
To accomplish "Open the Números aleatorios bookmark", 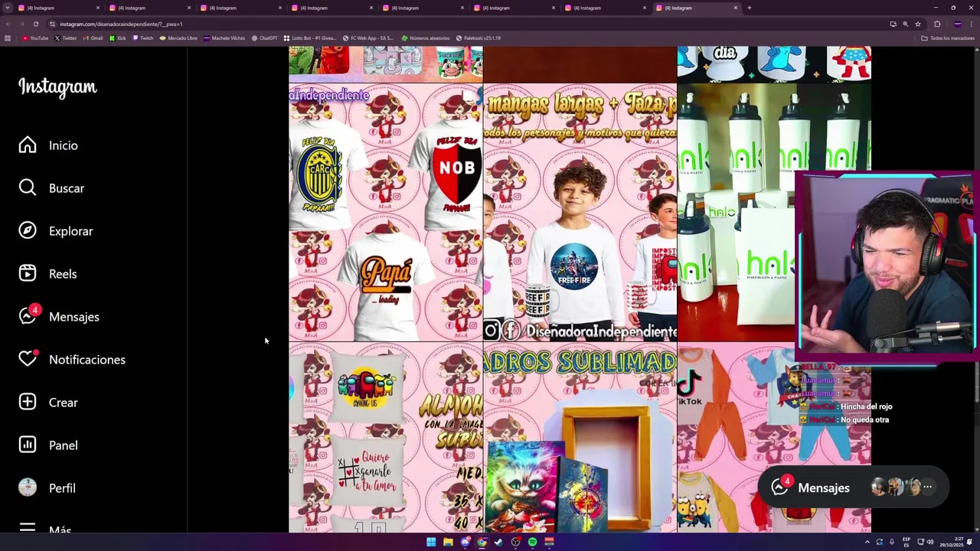I will tap(426, 38).
